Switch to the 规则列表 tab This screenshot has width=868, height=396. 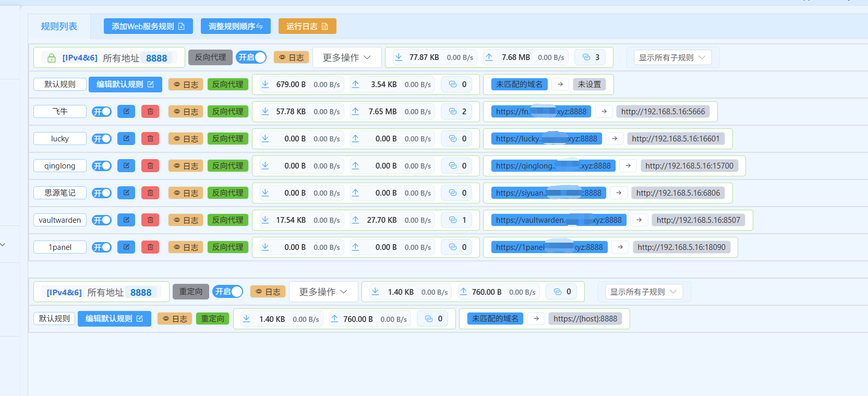(x=59, y=27)
